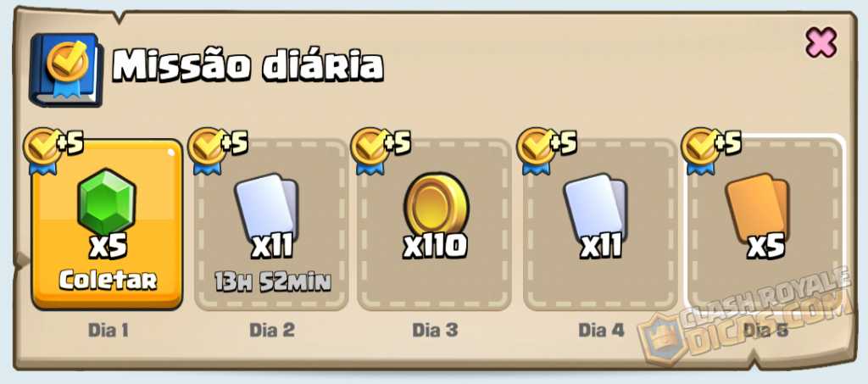Tap the gold coin x110 icon
The width and height of the screenshot is (868, 384).
tap(437, 205)
